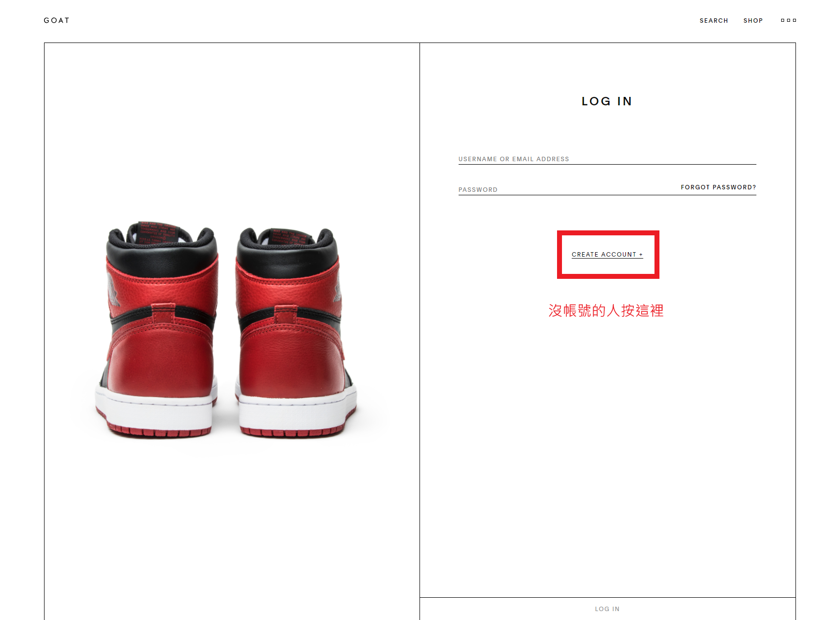Open the three-squares menu icon
This screenshot has width=840, height=620.
789,20
